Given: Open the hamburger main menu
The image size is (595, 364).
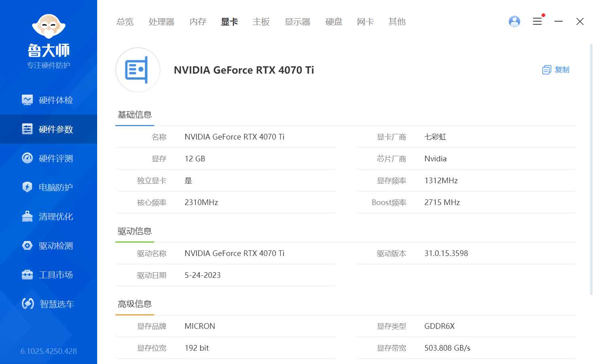Looking at the screenshot, I should click(537, 21).
